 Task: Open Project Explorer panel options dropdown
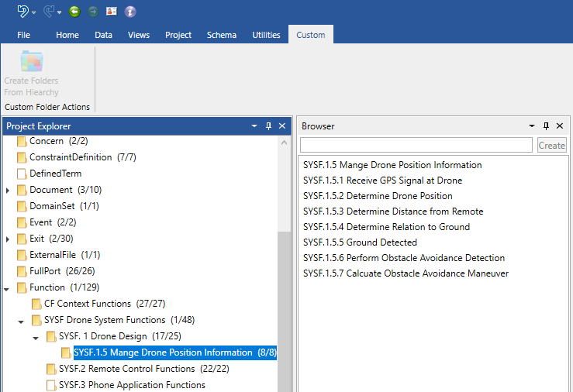[x=254, y=126]
